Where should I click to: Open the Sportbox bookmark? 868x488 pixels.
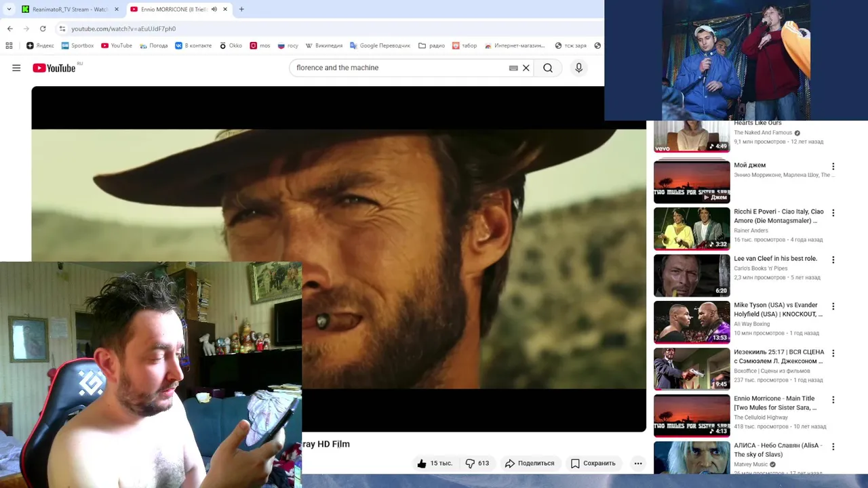tap(77, 45)
